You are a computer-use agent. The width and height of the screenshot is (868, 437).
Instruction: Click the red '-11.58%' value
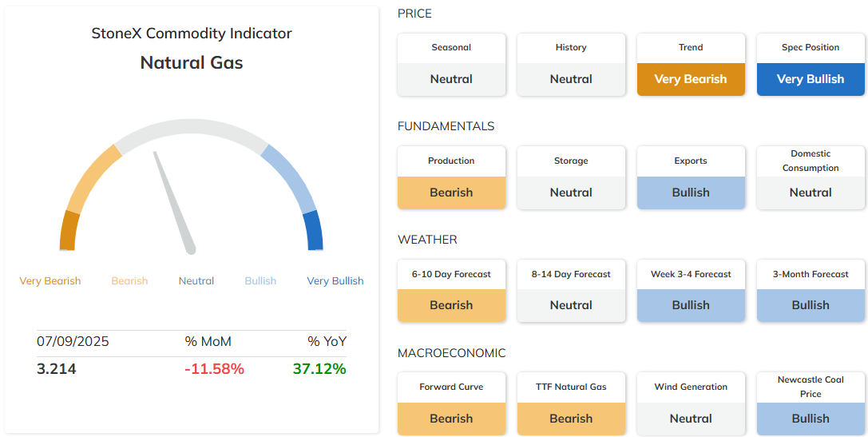point(214,369)
